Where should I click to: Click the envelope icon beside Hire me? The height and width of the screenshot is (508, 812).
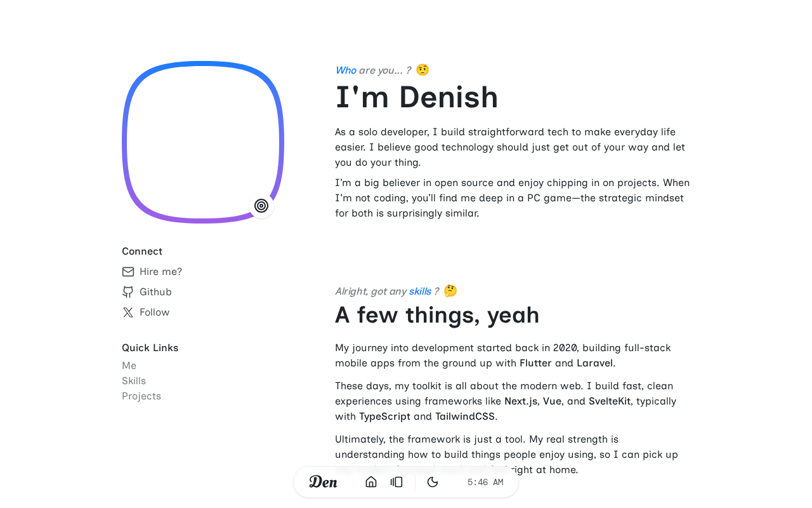128,272
